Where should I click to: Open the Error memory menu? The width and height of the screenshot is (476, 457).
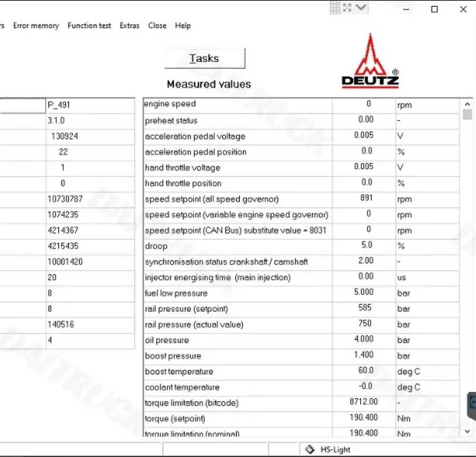(36, 26)
